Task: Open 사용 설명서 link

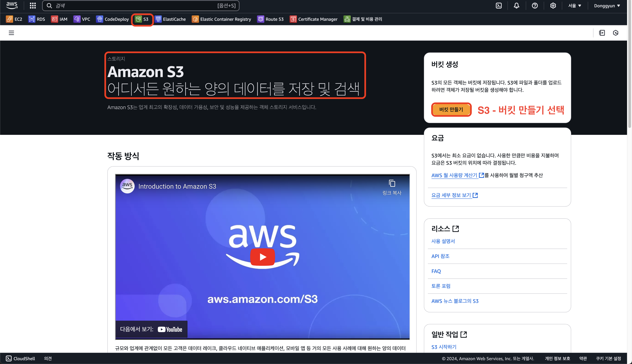Action: click(x=443, y=241)
